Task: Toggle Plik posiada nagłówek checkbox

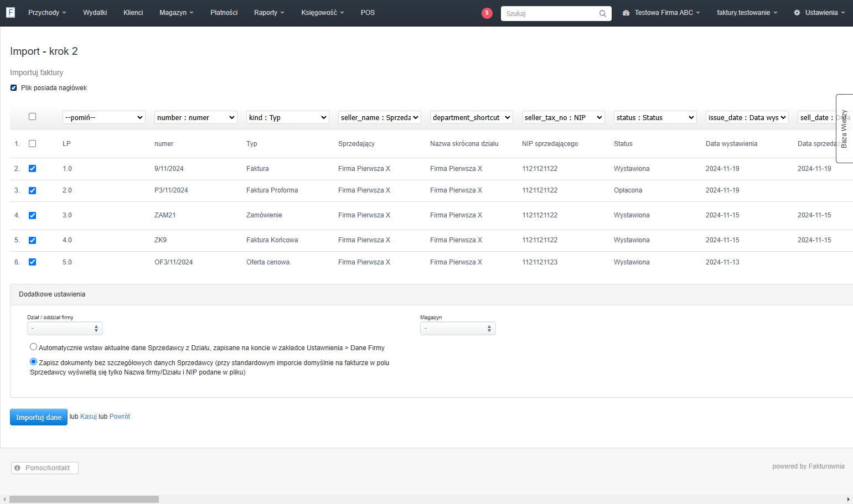Action: 14,87
